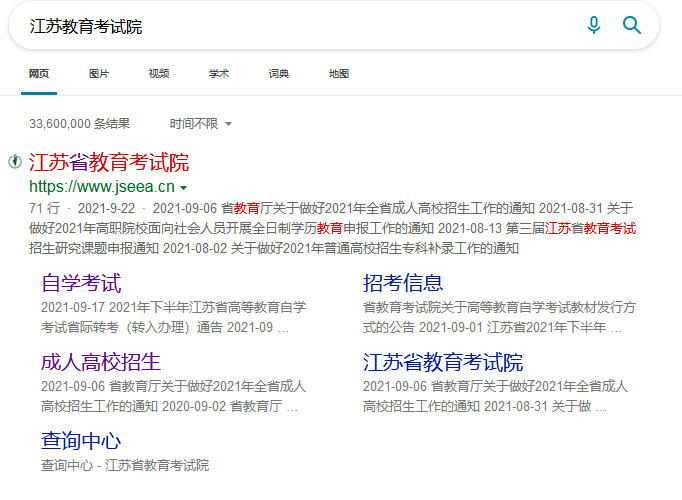Screen dimensions: 682x500
Task: Open the red 江苏省教育考试院 main result title
Action: pos(109,162)
